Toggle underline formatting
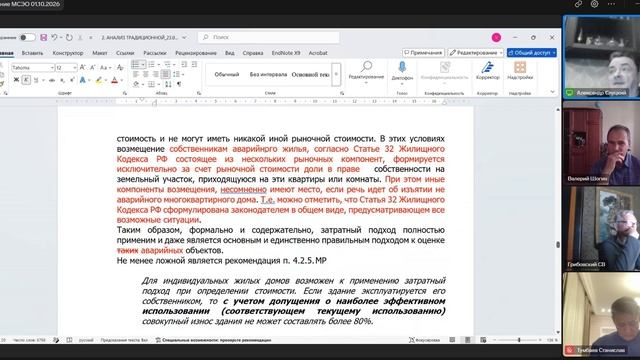 (x=36, y=80)
